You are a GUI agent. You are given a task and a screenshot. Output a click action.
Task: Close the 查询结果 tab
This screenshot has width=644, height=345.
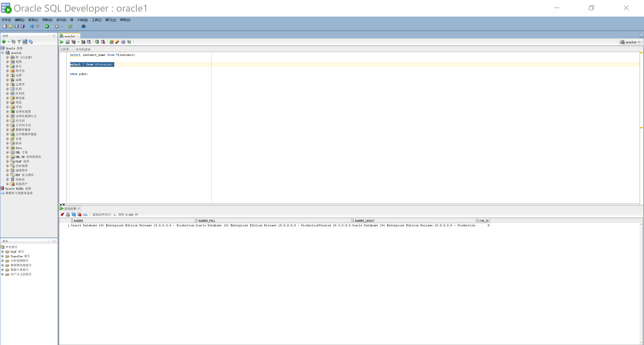coord(79,208)
